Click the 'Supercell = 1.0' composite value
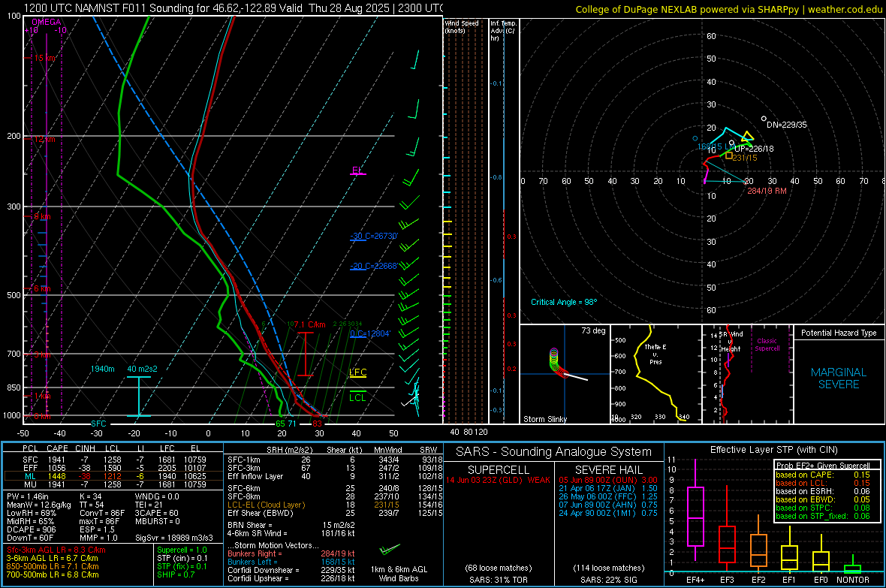The image size is (886, 588). [182, 550]
